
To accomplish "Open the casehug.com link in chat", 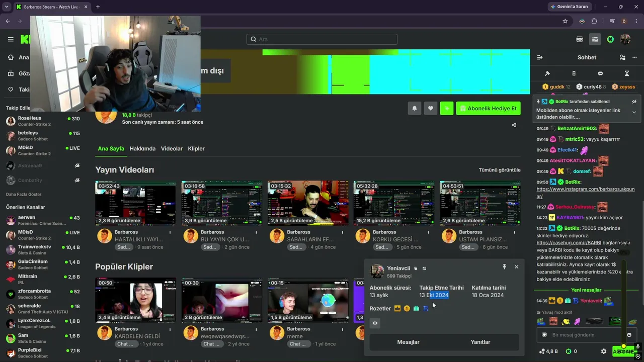I will (569, 243).
